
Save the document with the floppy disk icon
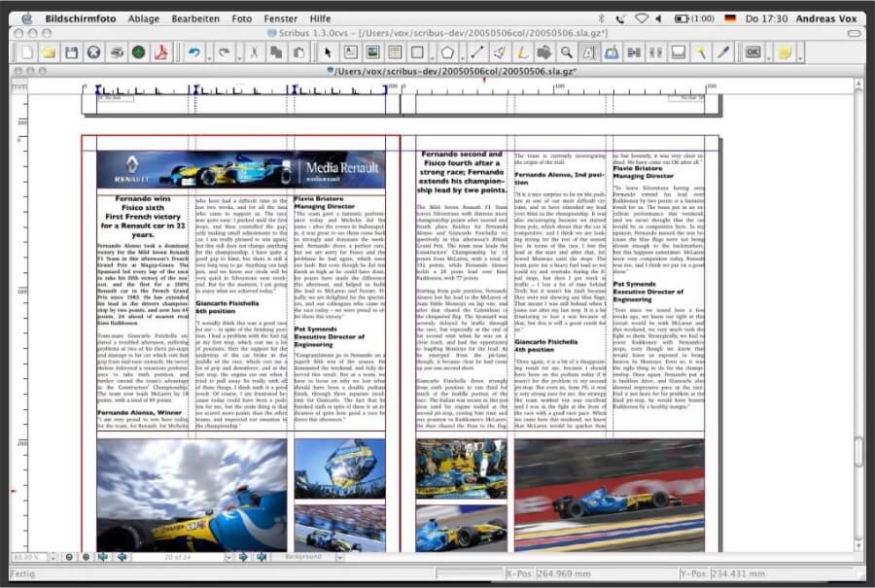[71, 53]
